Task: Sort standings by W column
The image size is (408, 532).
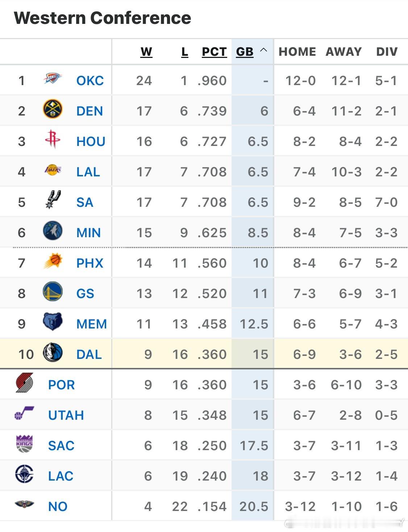Action: pos(146,52)
